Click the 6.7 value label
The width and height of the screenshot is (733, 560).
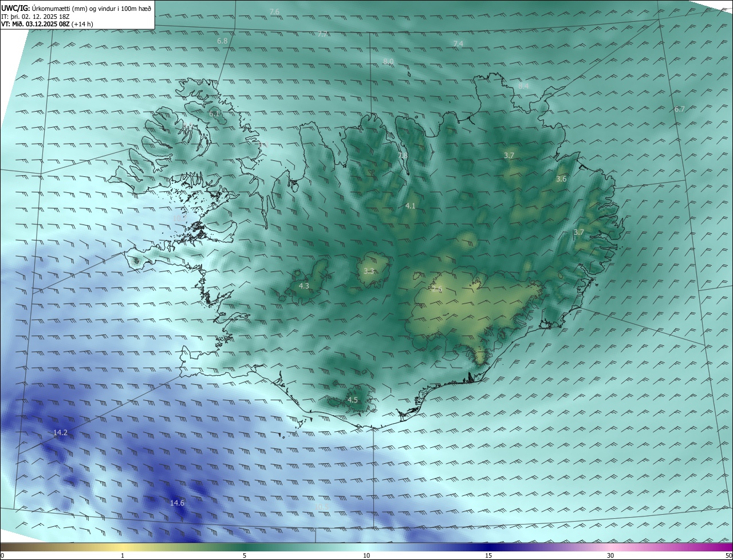pos(680,109)
